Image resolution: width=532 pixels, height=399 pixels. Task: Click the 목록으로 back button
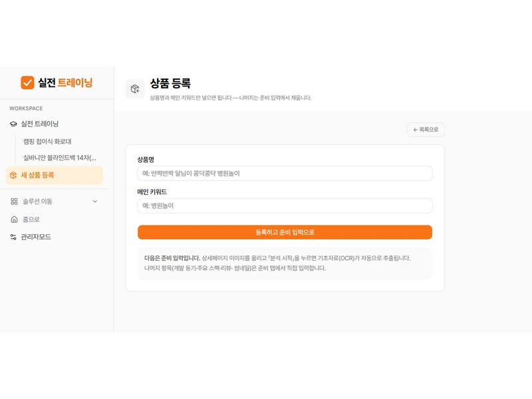426,130
